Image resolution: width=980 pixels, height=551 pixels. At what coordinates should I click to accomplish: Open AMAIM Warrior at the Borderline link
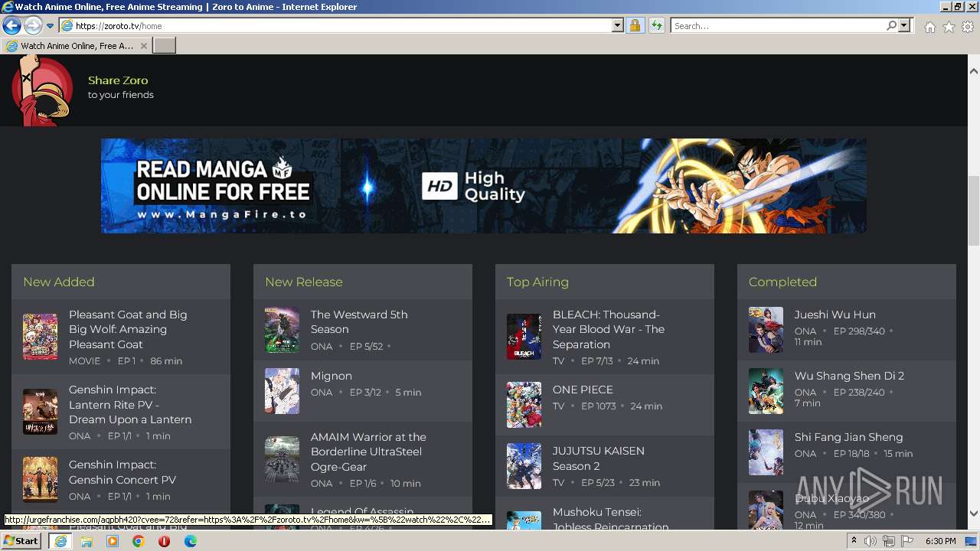(368, 452)
